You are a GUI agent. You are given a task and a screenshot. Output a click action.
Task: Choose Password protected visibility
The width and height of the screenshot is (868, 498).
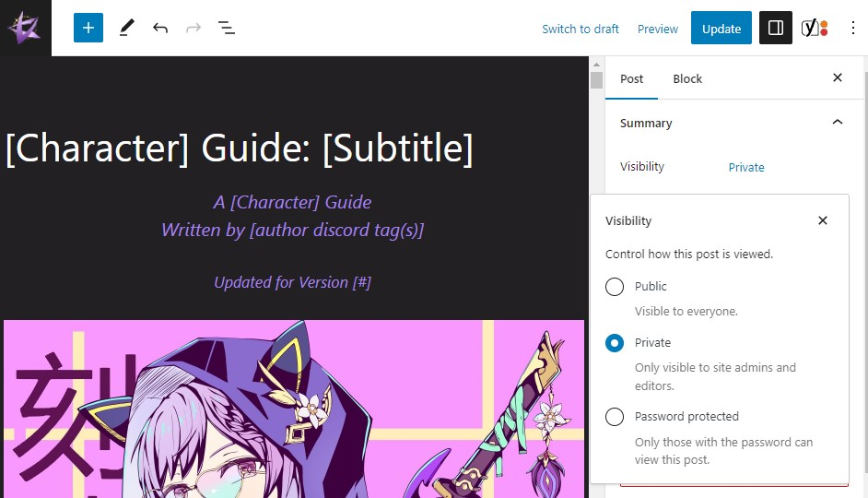pyautogui.click(x=615, y=417)
